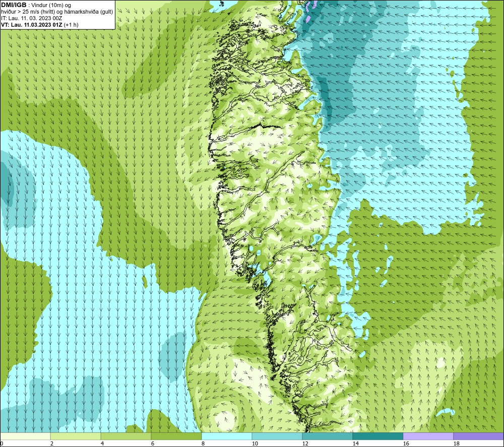504x447 pixels.
Task: Click the pale cream 0–2 m/s legend swatch
Action: (25, 436)
